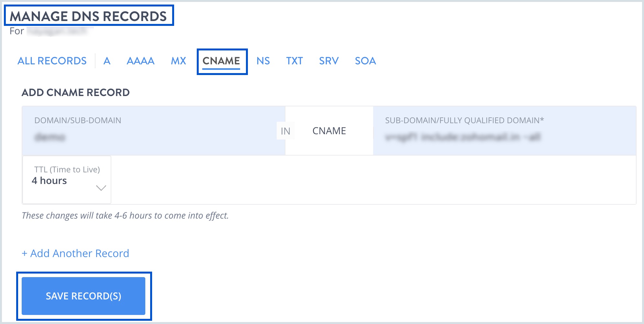Select the AAAA records tab
The width and height of the screenshot is (644, 324).
point(140,61)
